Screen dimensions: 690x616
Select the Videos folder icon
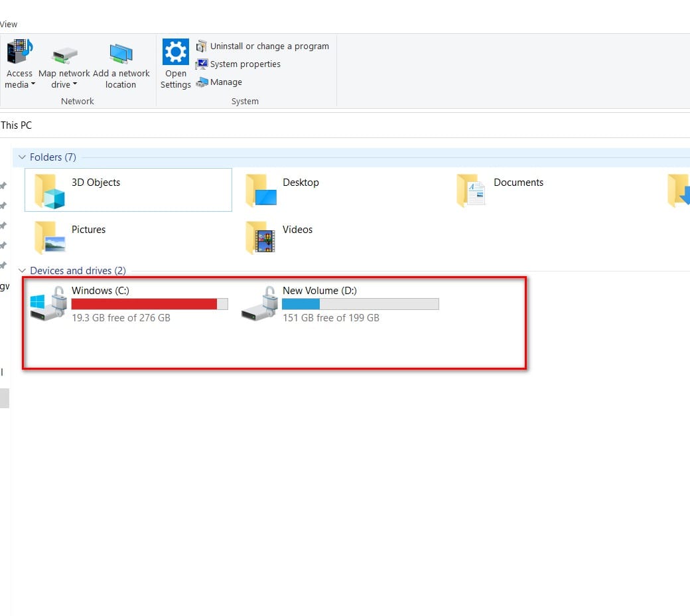[x=260, y=238]
